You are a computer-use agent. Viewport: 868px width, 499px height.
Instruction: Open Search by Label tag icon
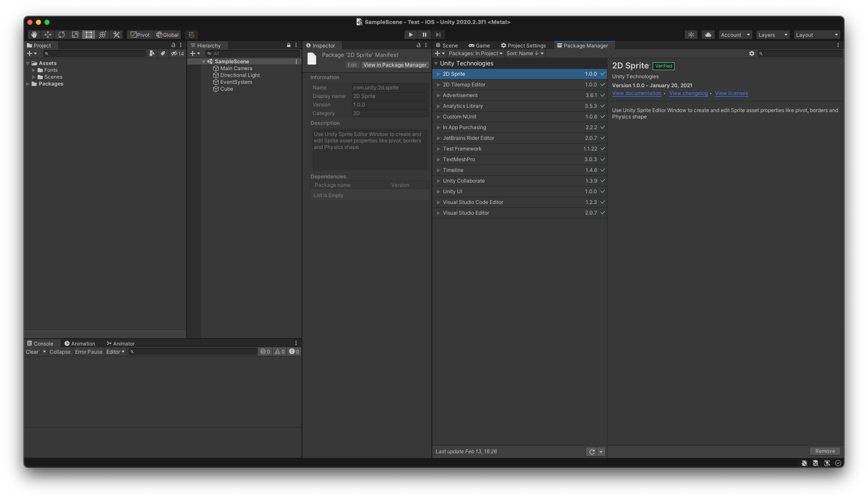[x=163, y=53]
